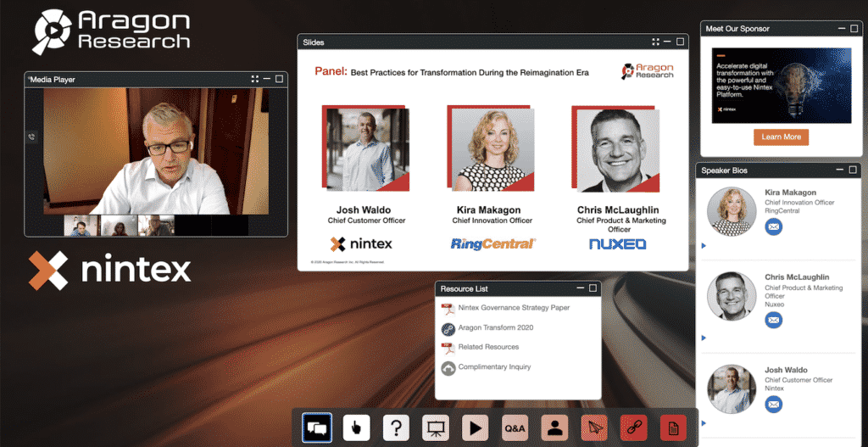This screenshot has width=868, height=447.
Task: Expand Kira Makagon's bio arrow
Action: point(704,245)
